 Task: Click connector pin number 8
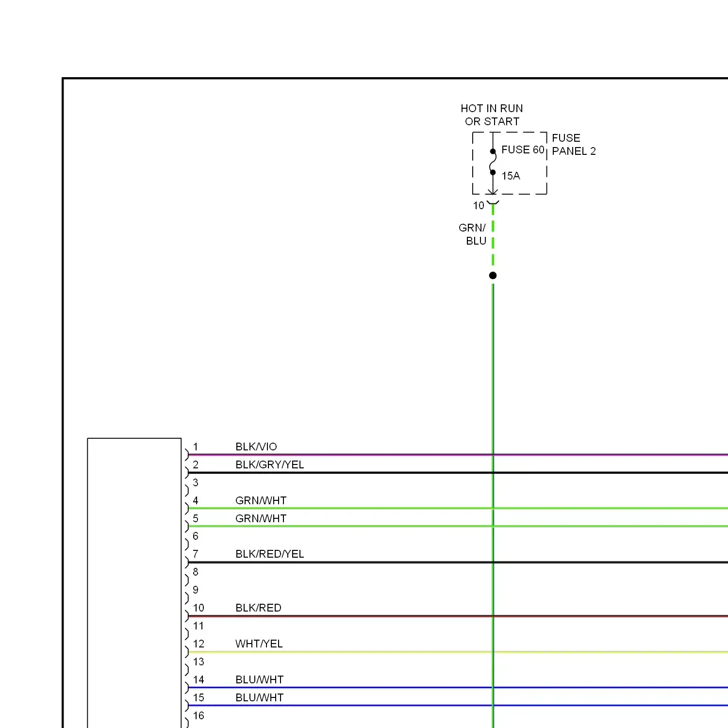click(196, 572)
